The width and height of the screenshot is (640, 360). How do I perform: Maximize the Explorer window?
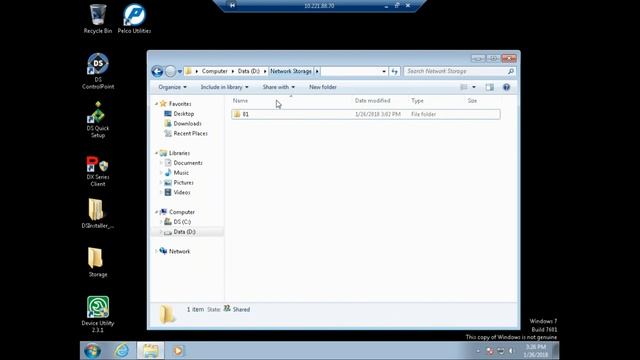tap(493, 59)
